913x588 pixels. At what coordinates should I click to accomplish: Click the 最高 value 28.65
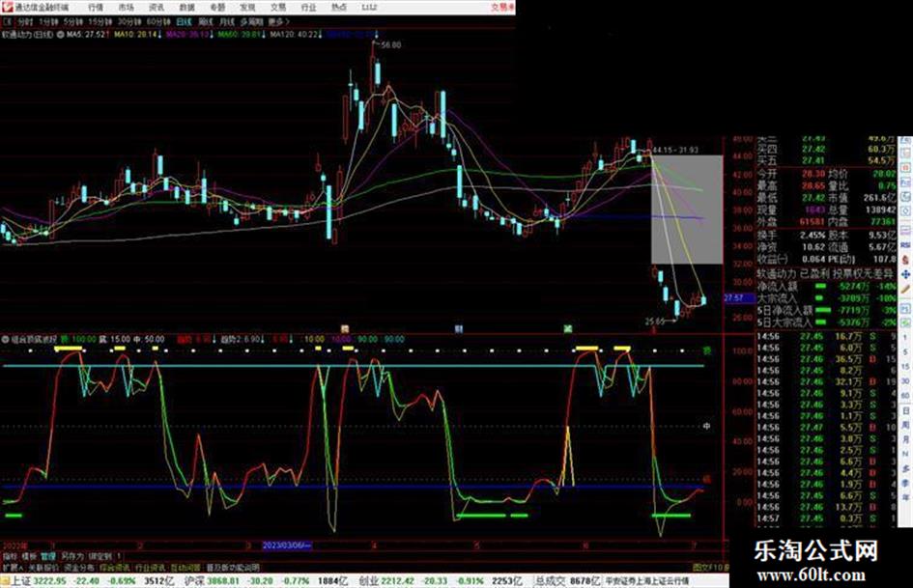[813, 186]
